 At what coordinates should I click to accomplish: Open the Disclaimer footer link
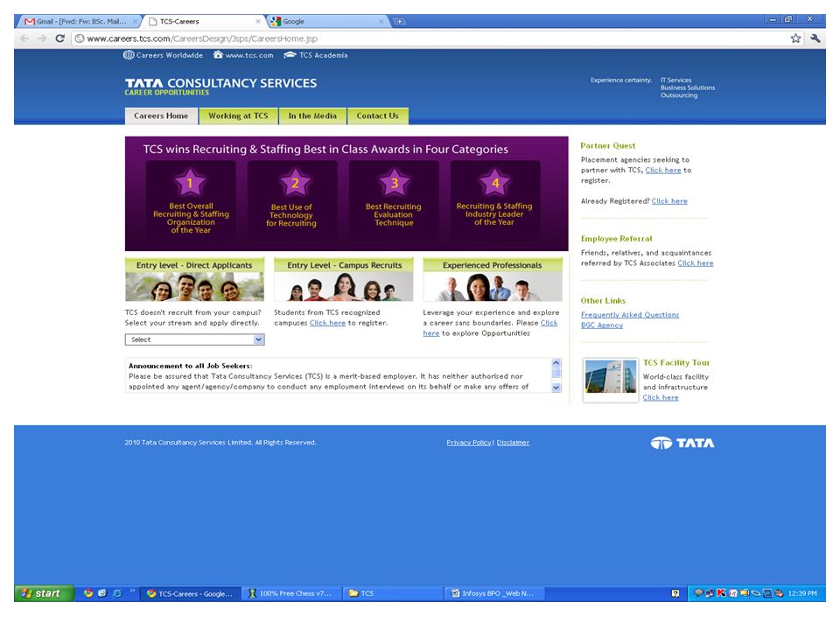point(513,443)
